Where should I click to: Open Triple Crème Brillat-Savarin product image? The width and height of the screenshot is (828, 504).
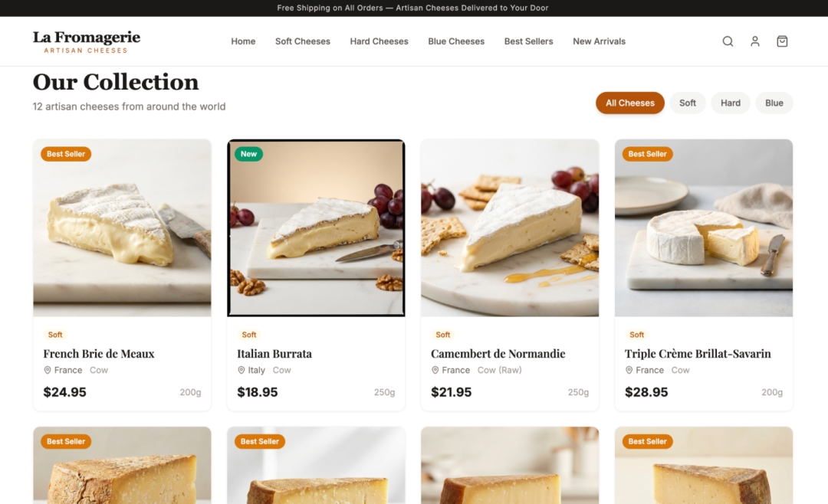pyautogui.click(x=703, y=228)
